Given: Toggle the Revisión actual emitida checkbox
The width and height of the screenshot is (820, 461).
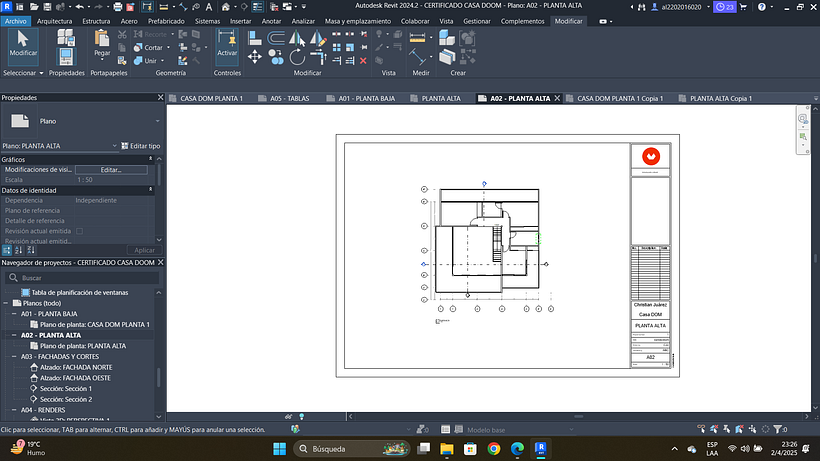Looking at the screenshot, I should 79,231.
